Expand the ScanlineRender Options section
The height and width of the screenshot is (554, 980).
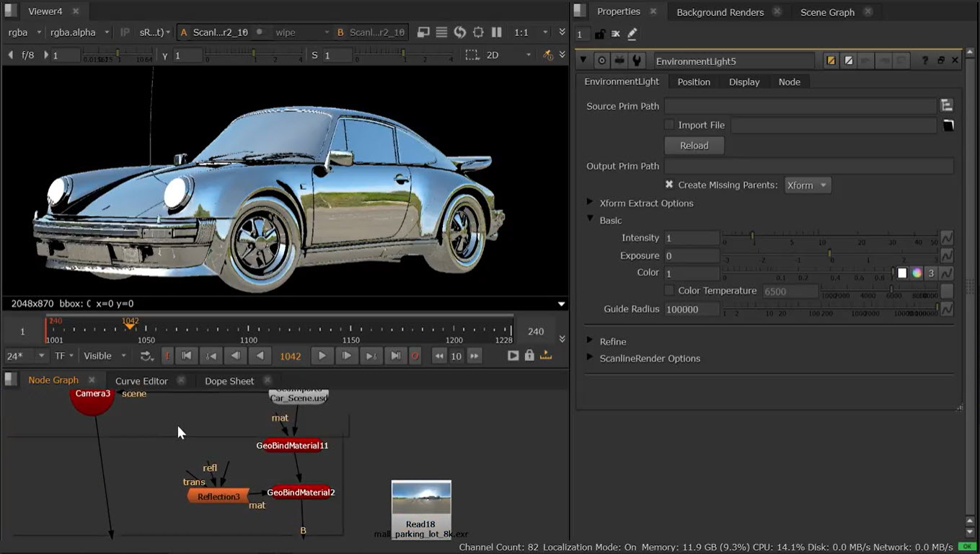pyautogui.click(x=590, y=358)
